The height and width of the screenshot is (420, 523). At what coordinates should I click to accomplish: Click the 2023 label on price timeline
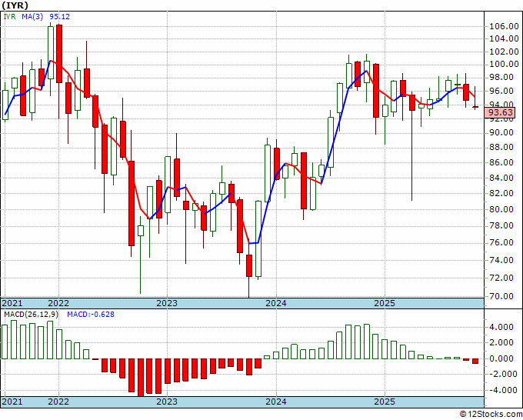click(x=167, y=303)
